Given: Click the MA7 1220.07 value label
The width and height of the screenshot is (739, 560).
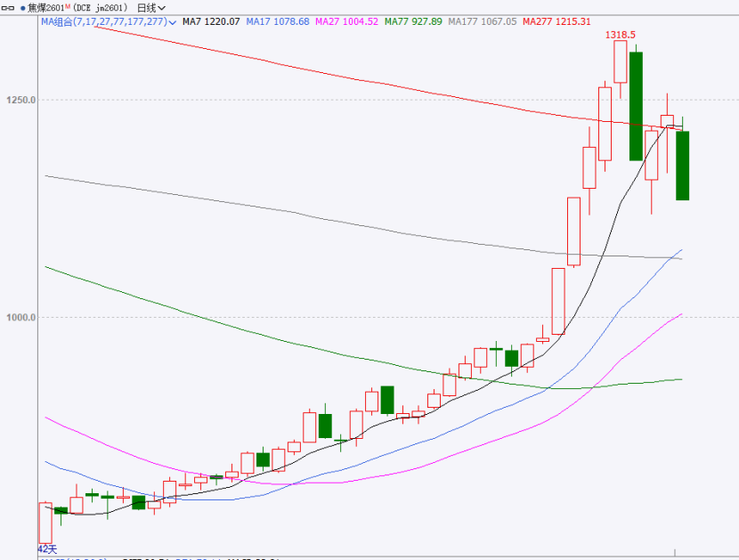Looking at the screenshot, I should (x=211, y=21).
